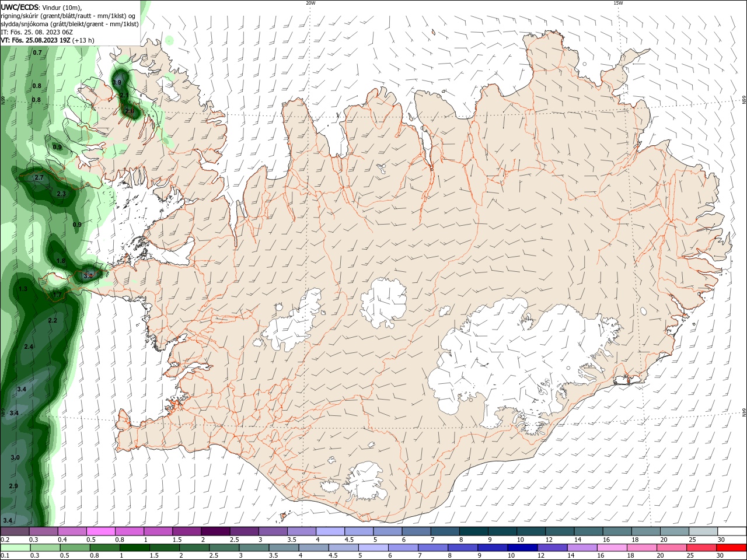Click the 0.1 label under the rain scale
The width and height of the screenshot is (747, 560).
click(5, 556)
